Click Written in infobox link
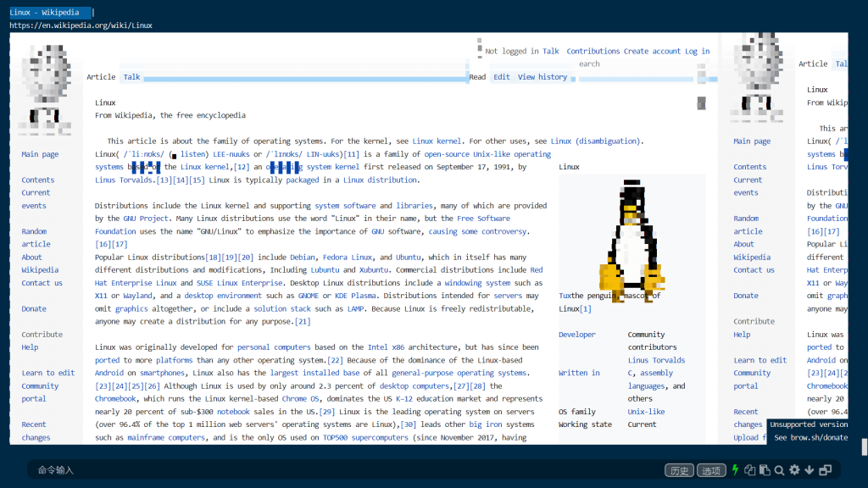The height and width of the screenshot is (488, 868). tap(579, 373)
